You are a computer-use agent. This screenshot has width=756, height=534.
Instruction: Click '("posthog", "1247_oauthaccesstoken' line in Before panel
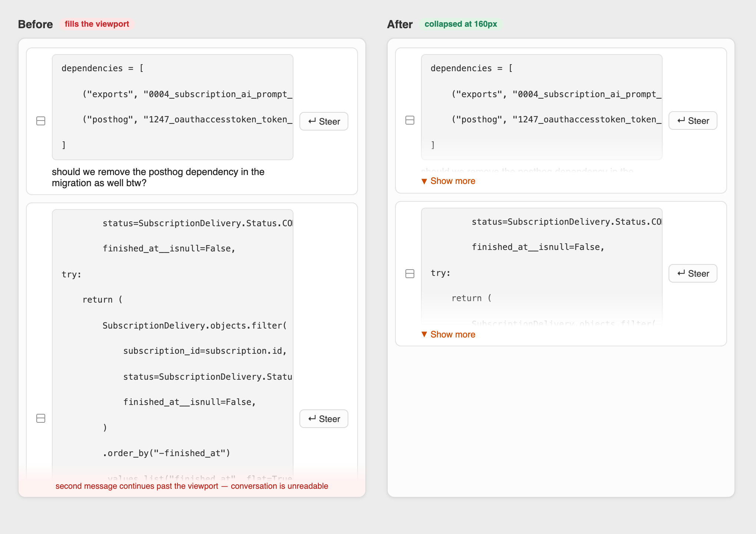pos(187,119)
